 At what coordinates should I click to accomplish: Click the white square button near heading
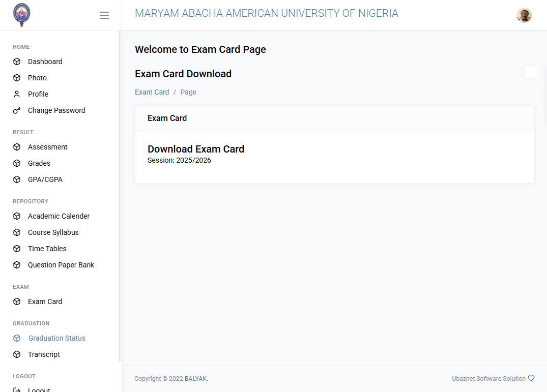[x=531, y=72]
